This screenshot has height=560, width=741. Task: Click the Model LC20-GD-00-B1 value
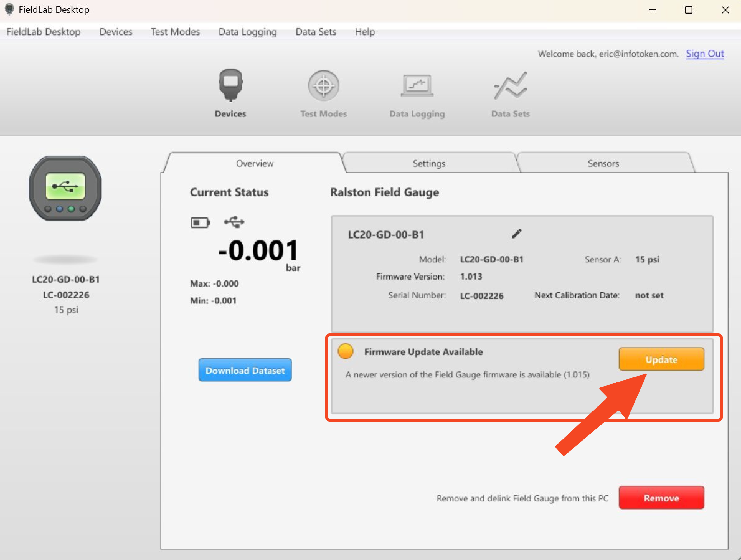tap(491, 259)
